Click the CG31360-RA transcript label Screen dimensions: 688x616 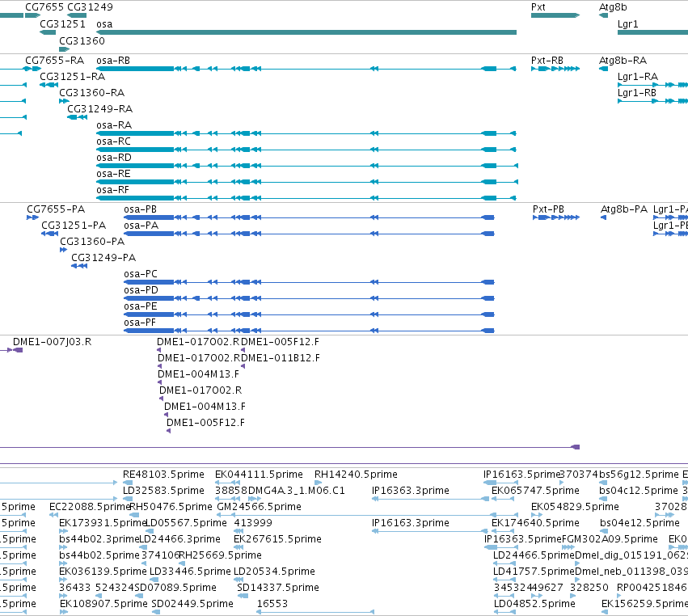coord(91,93)
